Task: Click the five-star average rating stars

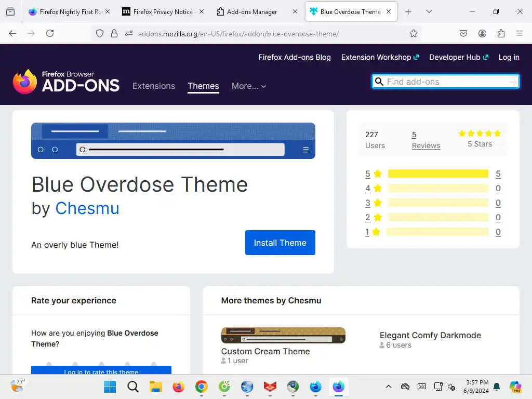Action: (480, 134)
